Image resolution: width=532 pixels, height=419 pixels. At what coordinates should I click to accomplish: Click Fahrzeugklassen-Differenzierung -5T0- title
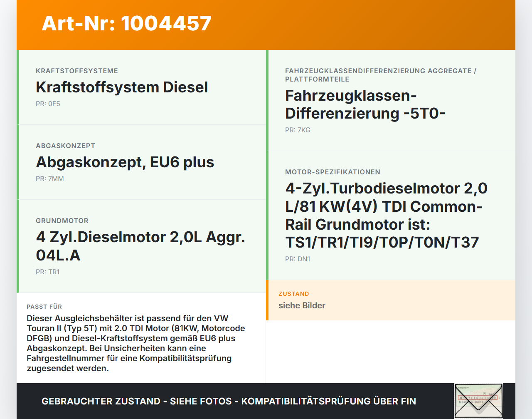(365, 104)
